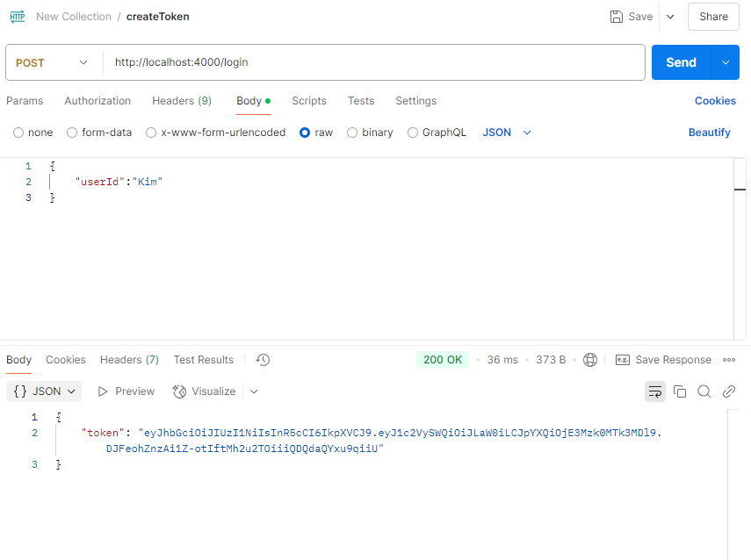This screenshot has height=560, width=751.
Task: Click the 36 ms response time
Action: coord(502,360)
